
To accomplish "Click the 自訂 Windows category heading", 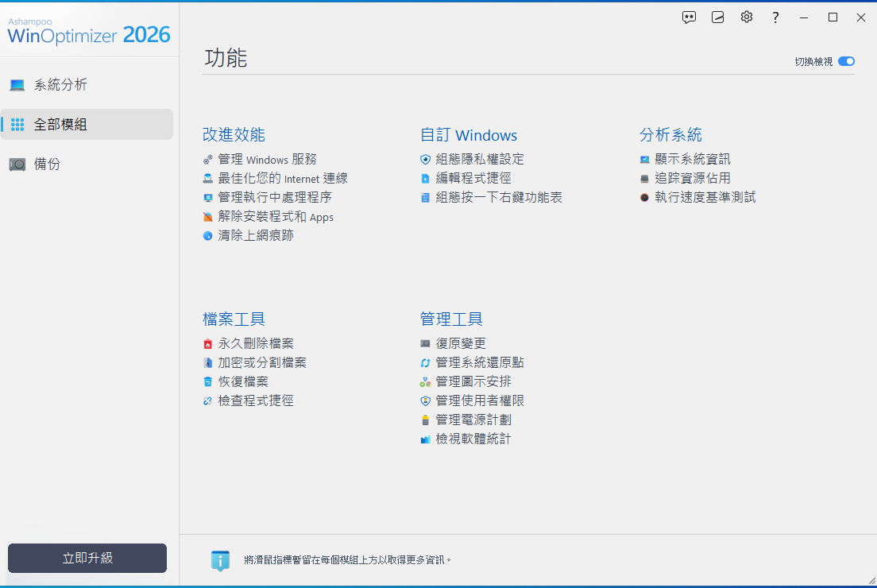I will (x=469, y=135).
